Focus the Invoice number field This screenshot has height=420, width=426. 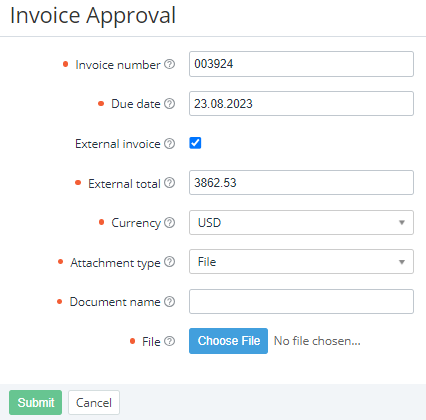click(301, 64)
